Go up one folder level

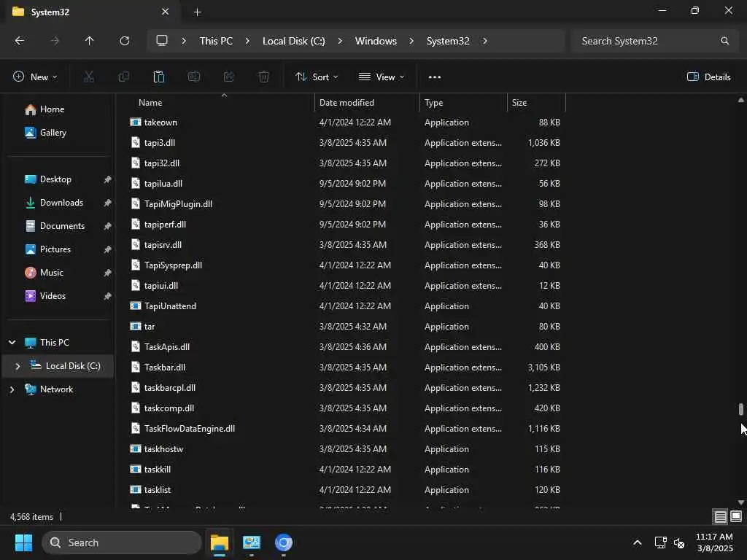tap(89, 41)
